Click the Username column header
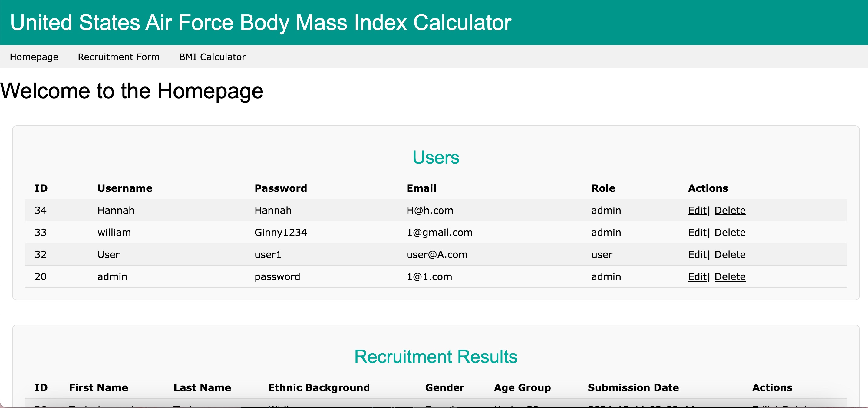The height and width of the screenshot is (408, 868). pyautogui.click(x=125, y=188)
